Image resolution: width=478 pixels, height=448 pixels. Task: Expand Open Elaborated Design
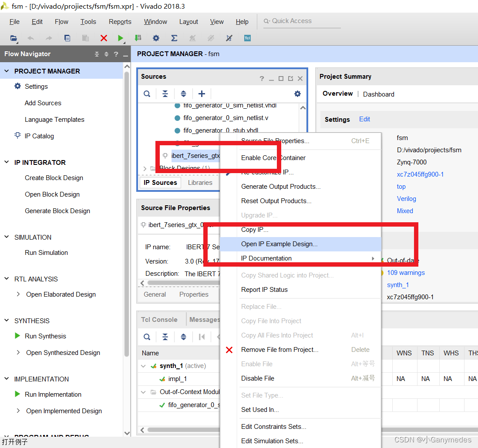click(18, 294)
